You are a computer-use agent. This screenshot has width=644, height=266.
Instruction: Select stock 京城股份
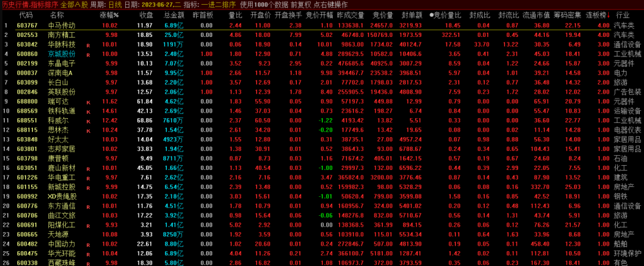click(x=61, y=54)
